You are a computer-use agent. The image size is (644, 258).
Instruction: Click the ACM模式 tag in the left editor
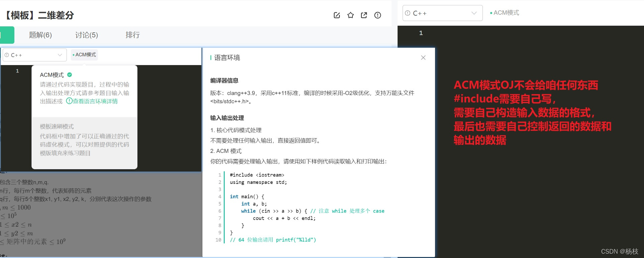coord(84,55)
